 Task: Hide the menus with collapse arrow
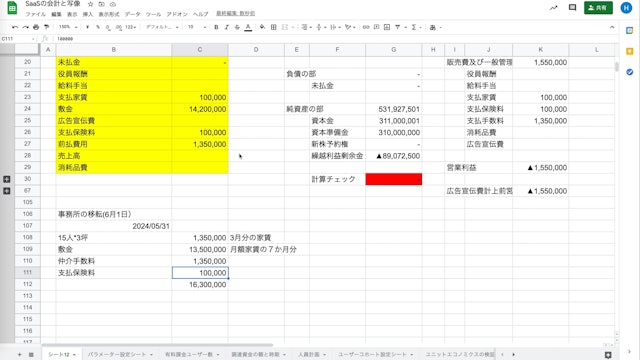pos(612,27)
